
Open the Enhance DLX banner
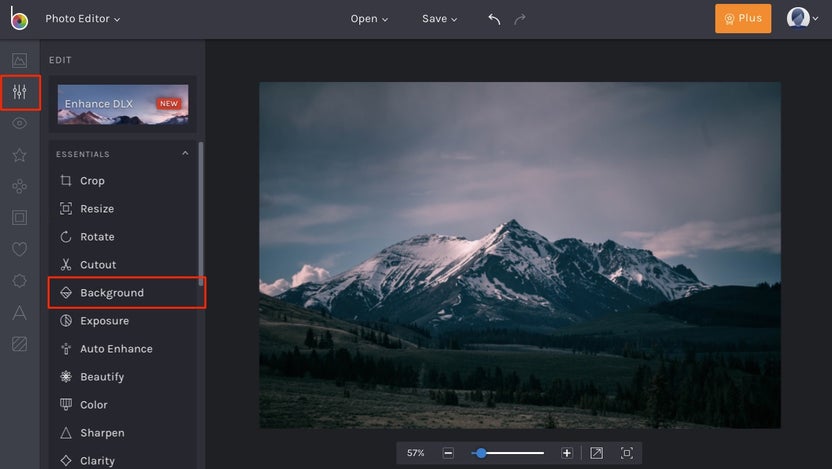click(123, 105)
